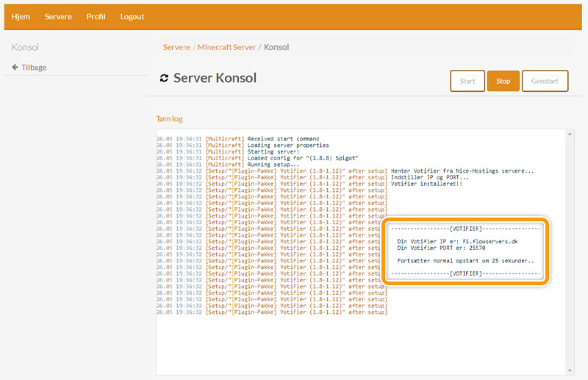Click the console scrollbar up arrow
Screen dimensions: 588x380
click(x=570, y=134)
